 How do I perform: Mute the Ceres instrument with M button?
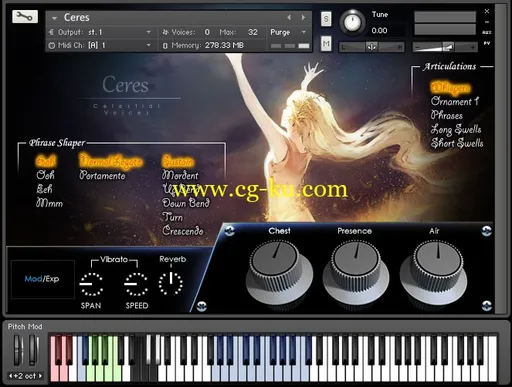point(326,43)
